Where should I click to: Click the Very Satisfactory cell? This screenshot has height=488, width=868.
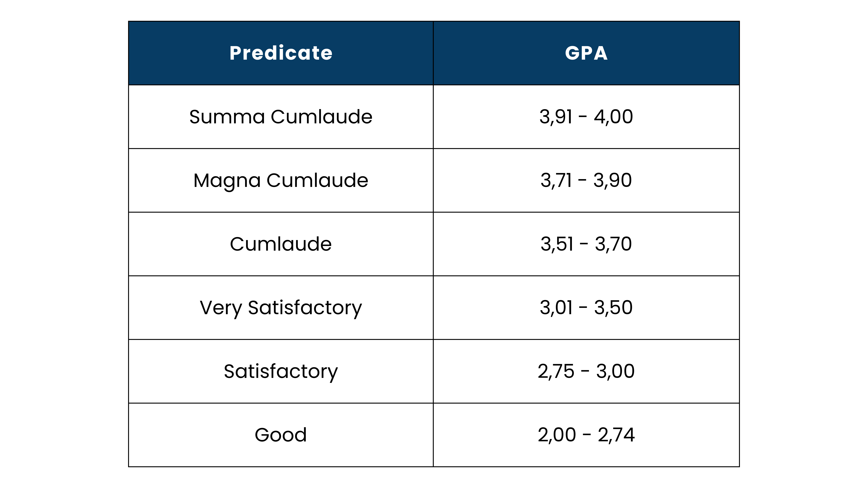coord(281,307)
